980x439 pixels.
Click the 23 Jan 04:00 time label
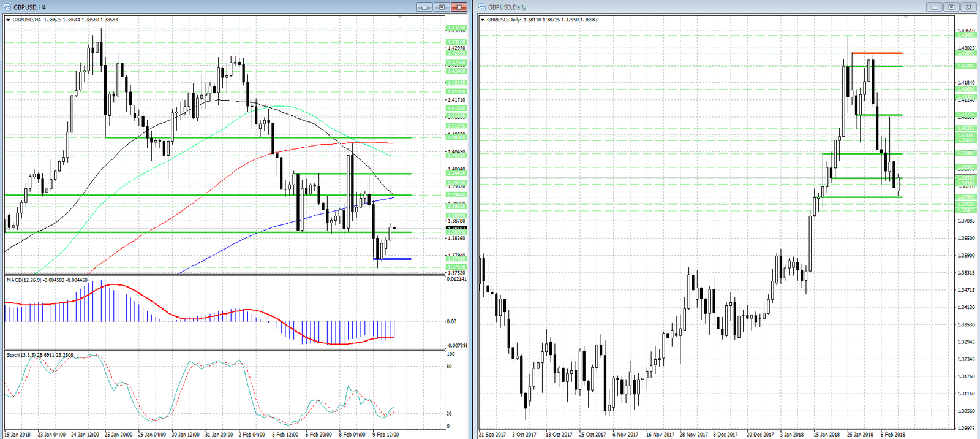51,434
